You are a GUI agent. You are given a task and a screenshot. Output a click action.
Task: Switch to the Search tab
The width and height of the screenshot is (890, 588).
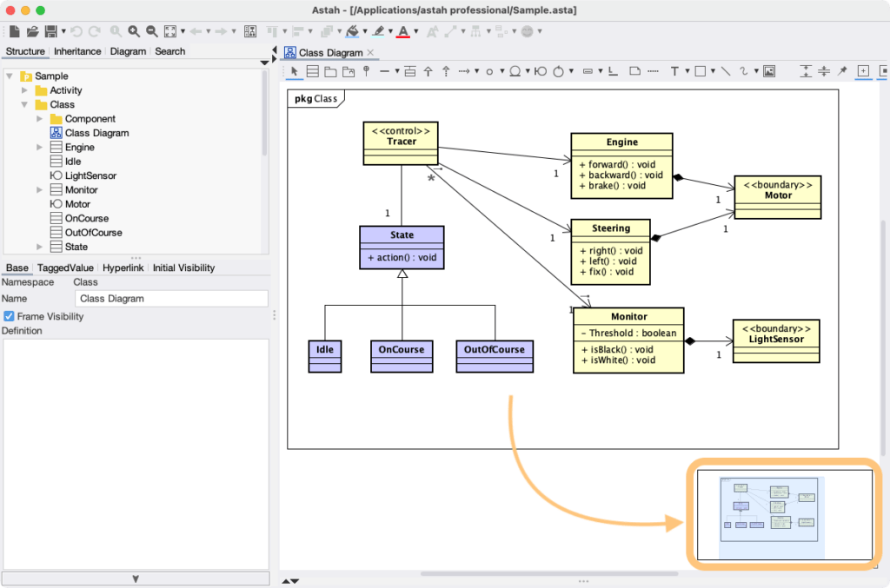pos(169,51)
